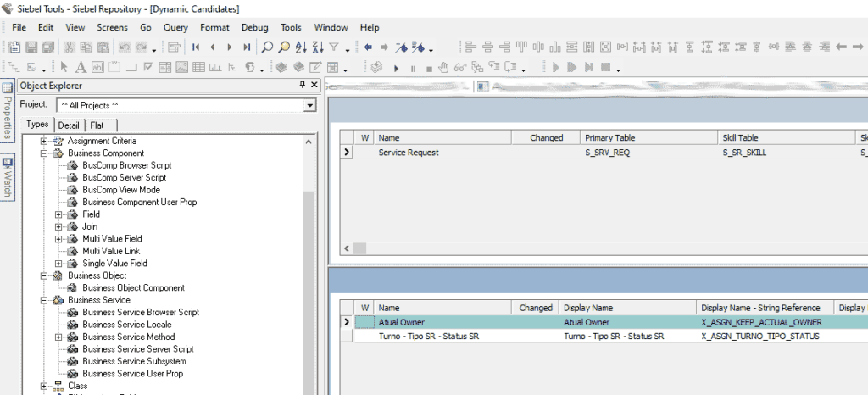Click the Undo toolbar icon
868x395 pixels.
click(125, 47)
